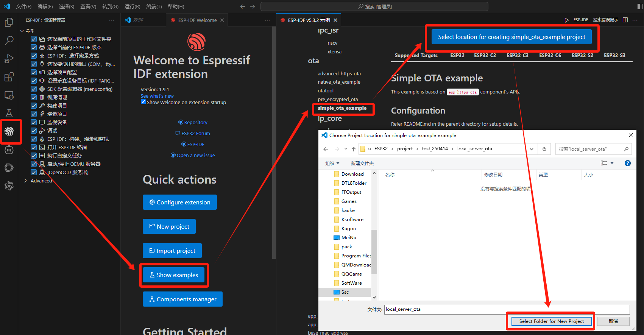Toggle the SDK 配置编辑器 (menuconfig) checkbox
This screenshot has height=335, width=644.
click(x=34, y=89)
